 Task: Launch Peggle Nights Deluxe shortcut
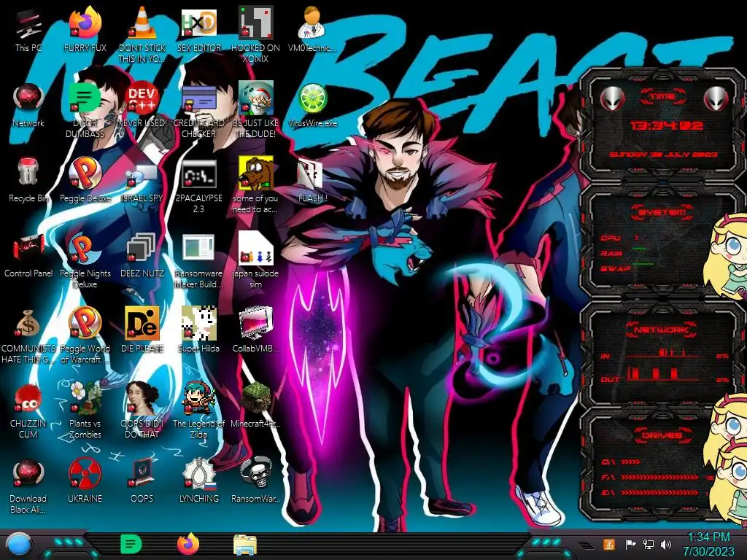coord(85,249)
